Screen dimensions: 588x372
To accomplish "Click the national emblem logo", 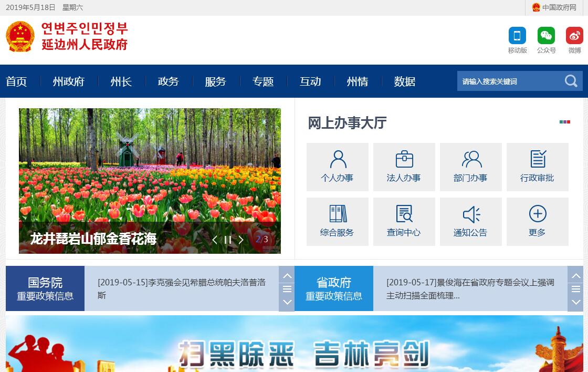I will coord(20,36).
